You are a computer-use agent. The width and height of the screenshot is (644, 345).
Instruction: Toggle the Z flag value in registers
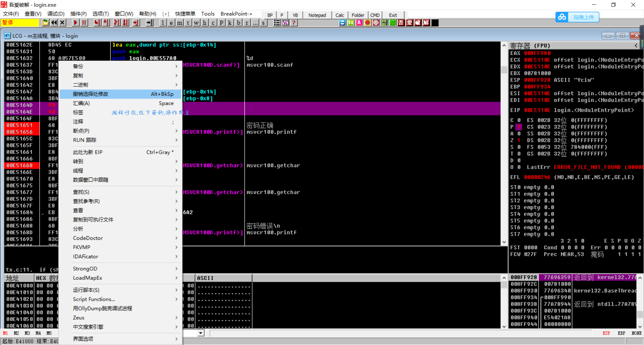click(x=519, y=140)
